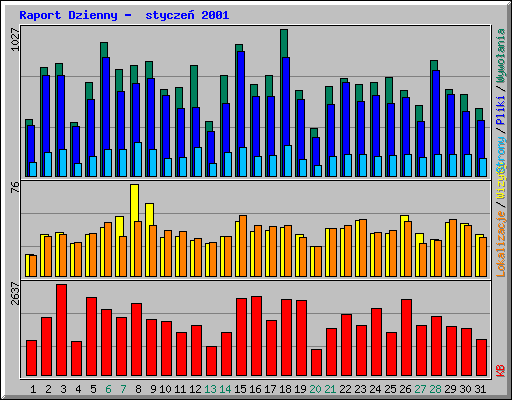Click day label 31 on the x-axis
Viewport: 512px width, 400px height.
[x=480, y=389]
